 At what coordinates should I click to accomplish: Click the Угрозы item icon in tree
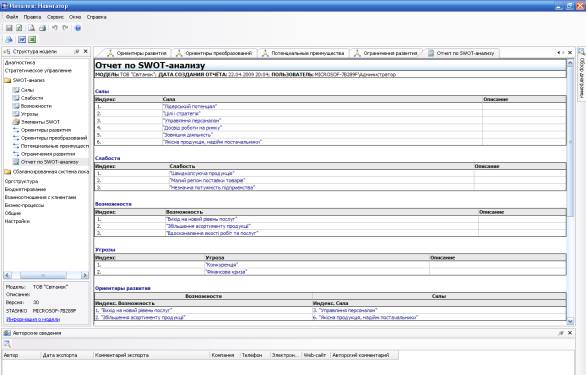pos(16,114)
